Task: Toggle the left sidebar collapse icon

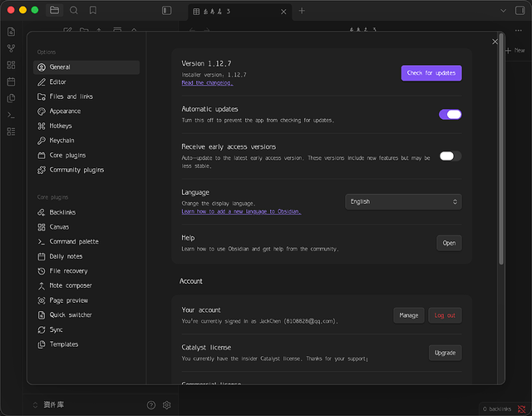Action: coord(166,11)
